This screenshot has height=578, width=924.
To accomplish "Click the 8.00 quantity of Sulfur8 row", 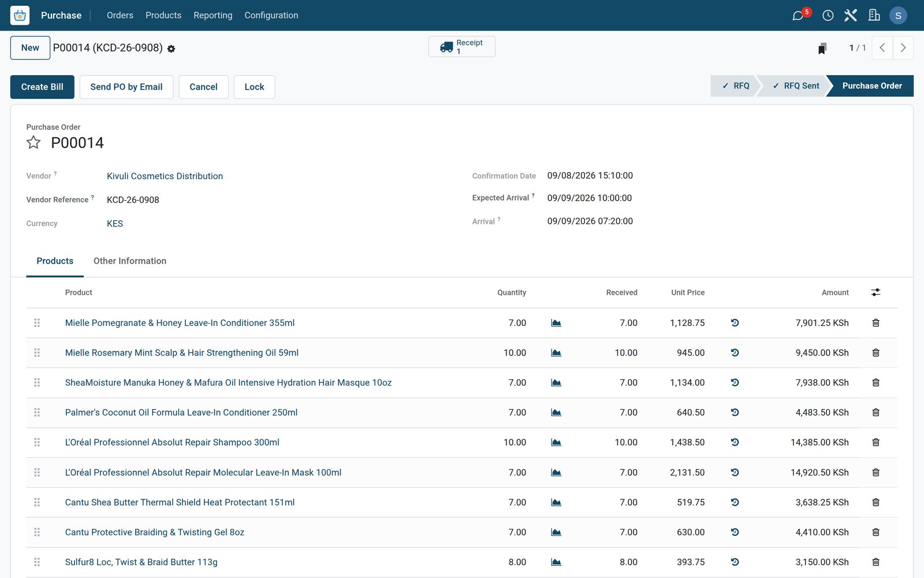I will [517, 562].
